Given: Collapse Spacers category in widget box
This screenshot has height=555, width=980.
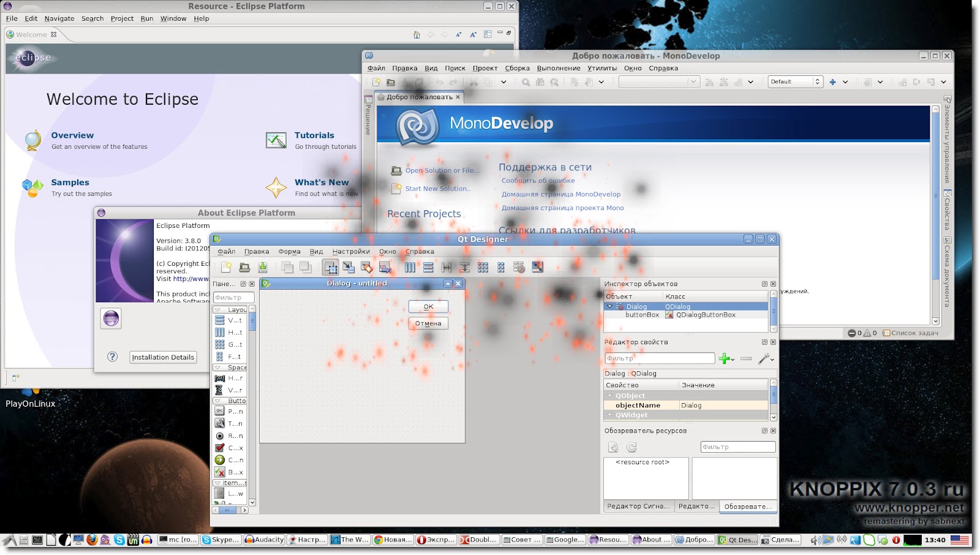Looking at the screenshot, I should 217,368.
